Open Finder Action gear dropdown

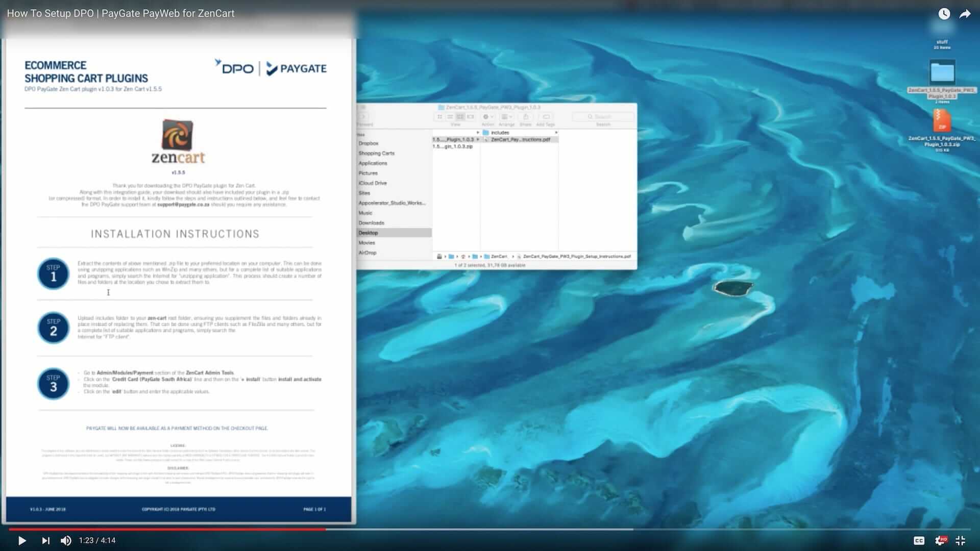click(488, 117)
